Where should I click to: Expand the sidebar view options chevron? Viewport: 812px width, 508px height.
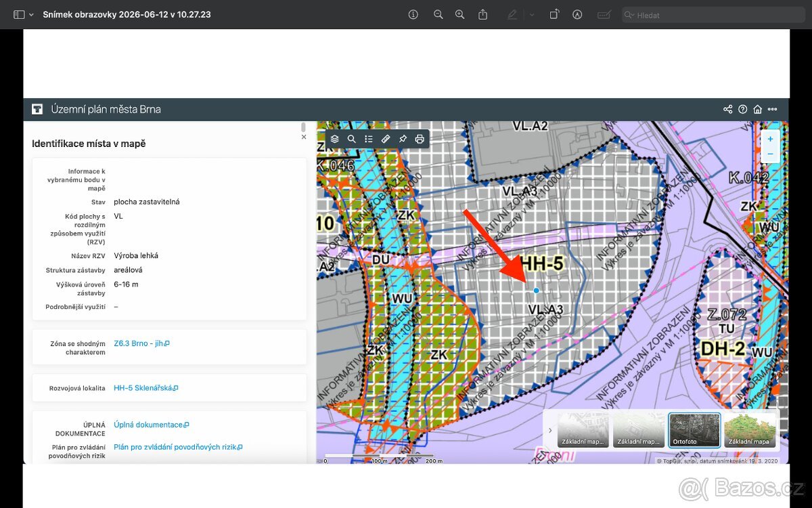(x=31, y=14)
